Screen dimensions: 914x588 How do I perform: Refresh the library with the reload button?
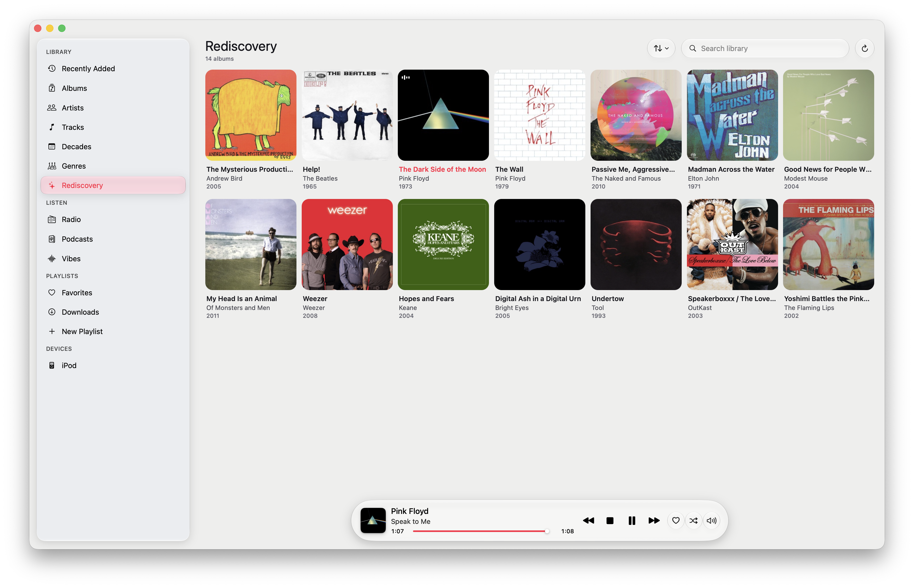[x=864, y=48]
